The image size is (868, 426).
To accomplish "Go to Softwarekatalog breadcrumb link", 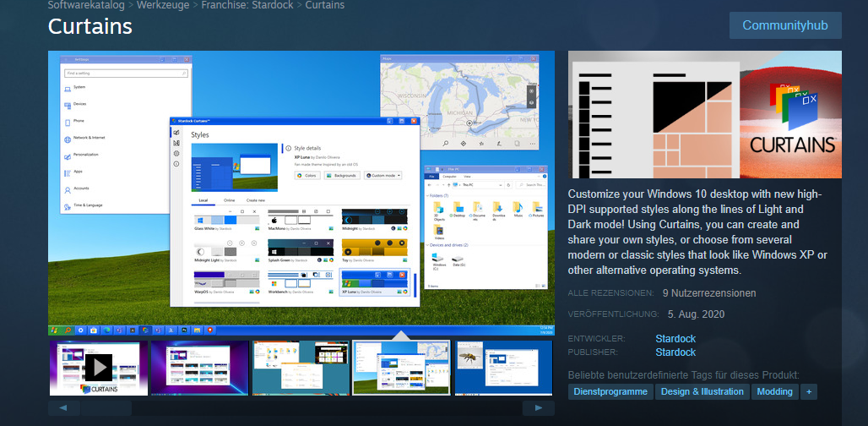I will coord(87,6).
